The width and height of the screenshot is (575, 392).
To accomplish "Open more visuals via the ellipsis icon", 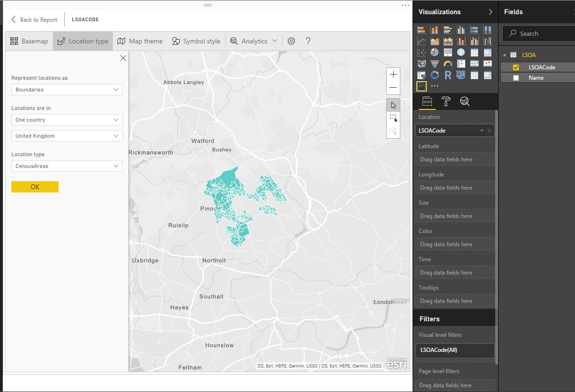I will [435, 86].
